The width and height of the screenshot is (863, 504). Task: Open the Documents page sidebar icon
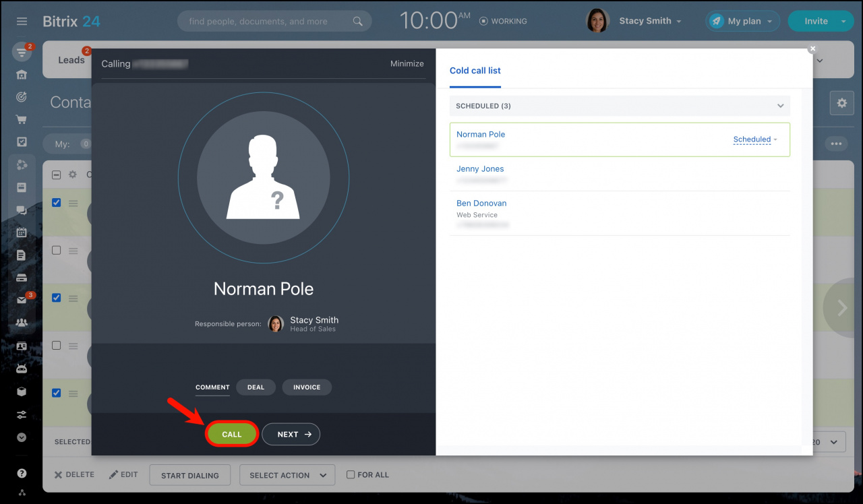22,255
